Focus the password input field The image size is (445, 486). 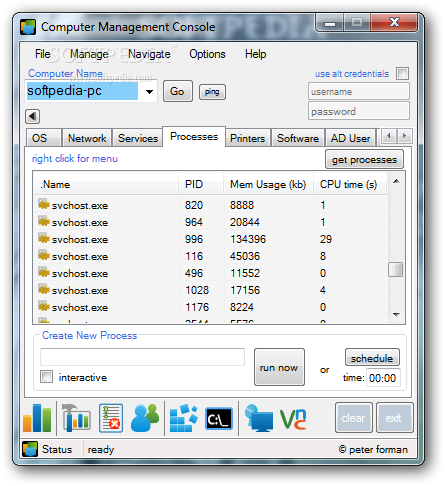(x=359, y=111)
